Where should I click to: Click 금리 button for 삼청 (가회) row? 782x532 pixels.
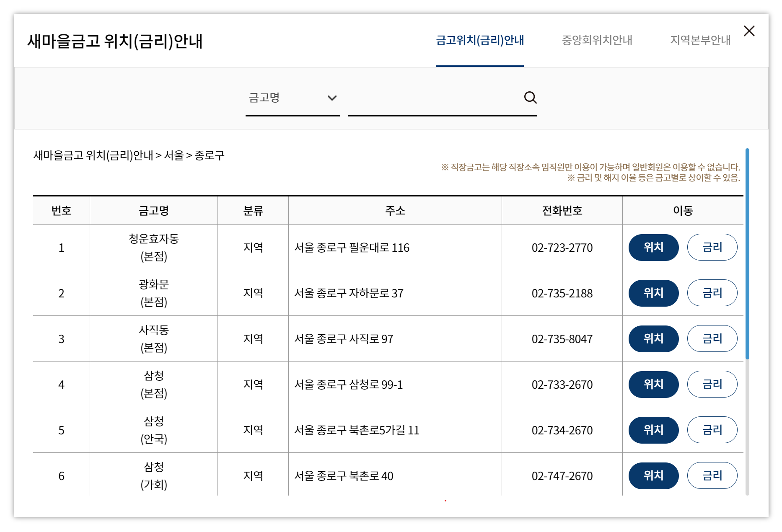[712, 476]
